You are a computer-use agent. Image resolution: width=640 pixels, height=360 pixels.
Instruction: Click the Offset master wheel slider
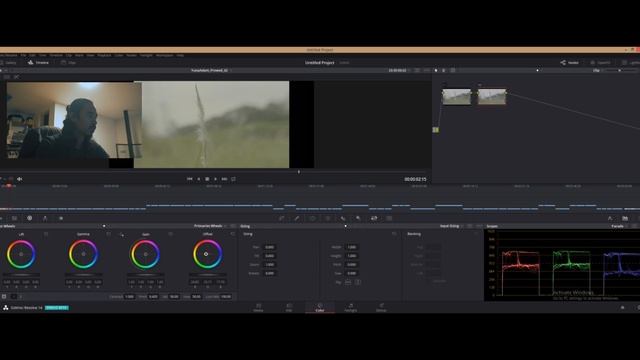click(207, 275)
